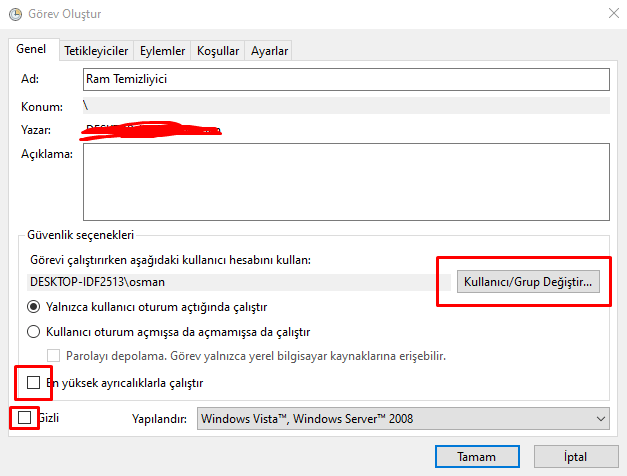Confirm with the Tamam button
This screenshot has height=476, width=627.
click(477, 456)
